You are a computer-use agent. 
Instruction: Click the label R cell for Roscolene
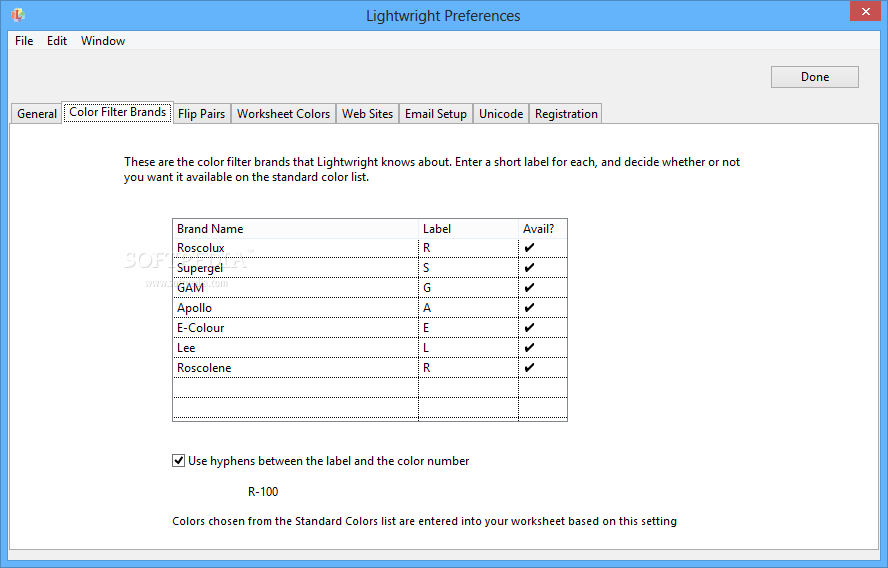[x=468, y=368]
